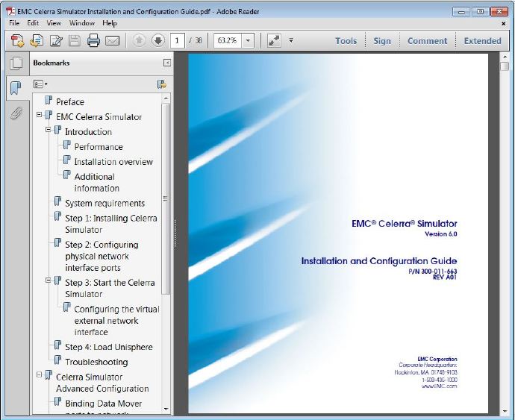Select Step 1: Installing Celerra Simulator bookmark
This screenshot has width=515, height=420.
coord(111,224)
